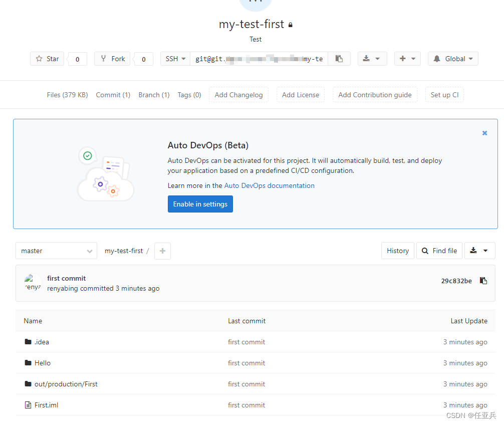Select the git clone URL field
The width and height of the screenshot is (504, 424).
(x=259, y=59)
